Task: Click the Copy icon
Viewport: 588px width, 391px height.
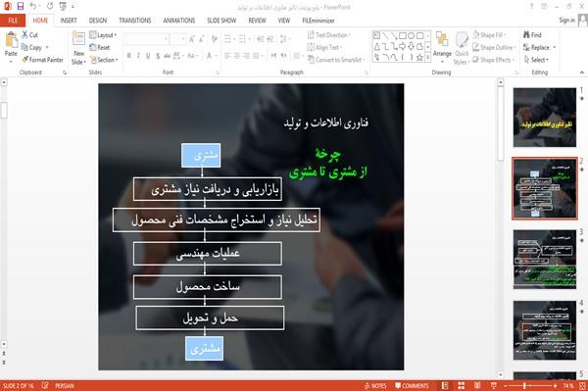Action: pos(24,47)
